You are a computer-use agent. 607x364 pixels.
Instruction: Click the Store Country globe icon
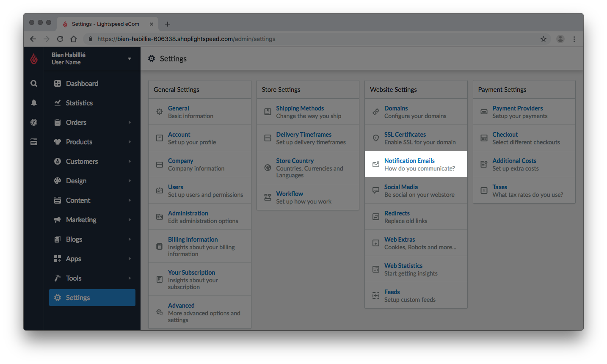pos(268,168)
